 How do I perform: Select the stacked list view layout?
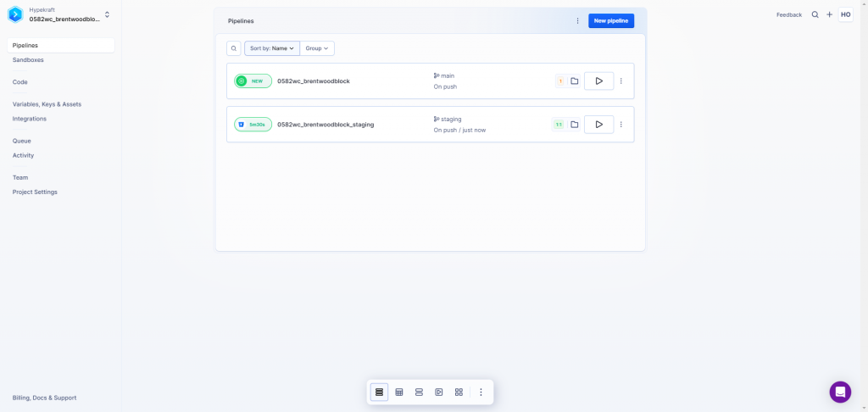click(x=379, y=393)
